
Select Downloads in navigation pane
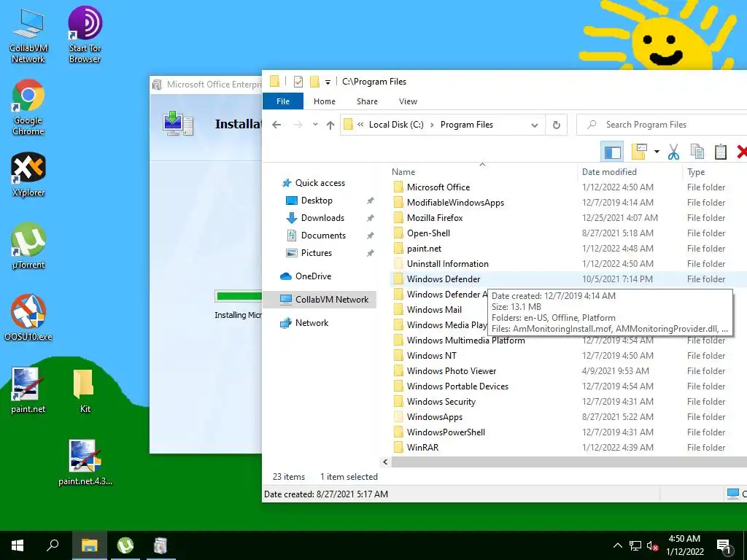(x=322, y=218)
